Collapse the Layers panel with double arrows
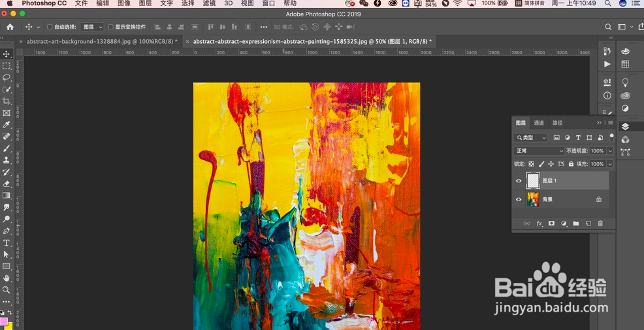 point(599,122)
